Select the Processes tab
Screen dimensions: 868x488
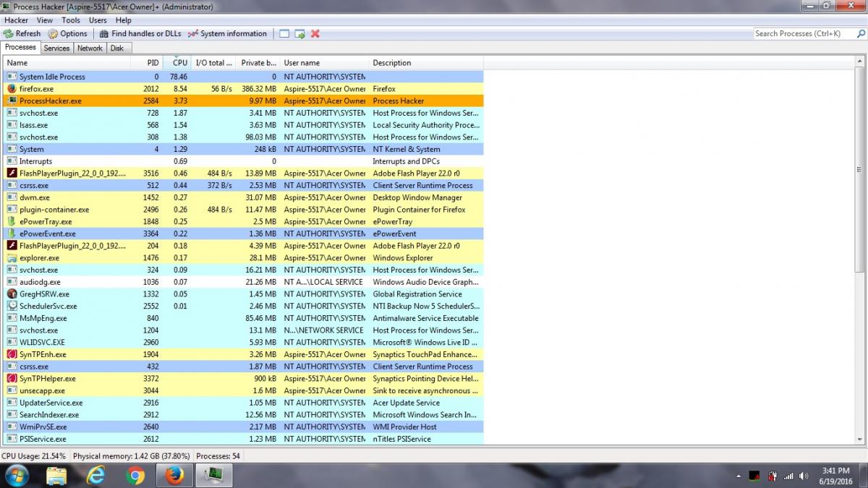20,47
